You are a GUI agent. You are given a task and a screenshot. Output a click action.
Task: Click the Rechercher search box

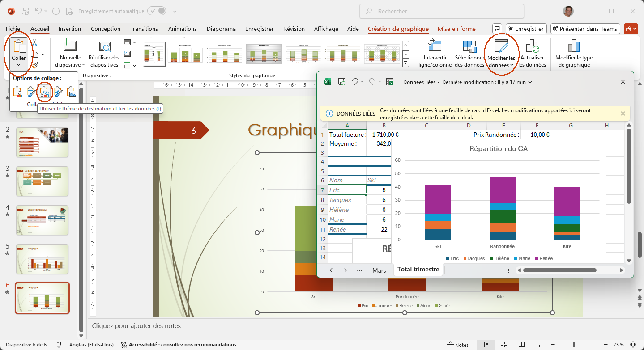[441, 11]
